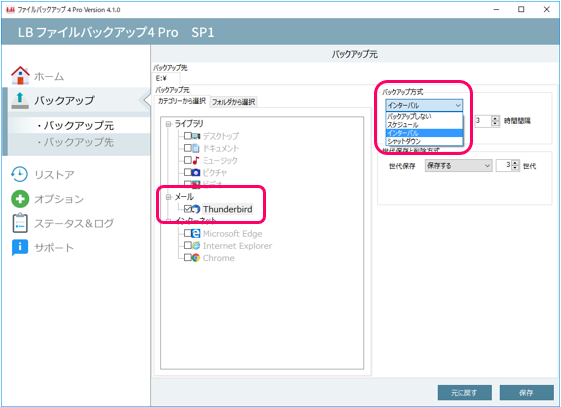Screen dimensions: 561x407
Task: Open the サポート section label
Action: [54, 247]
